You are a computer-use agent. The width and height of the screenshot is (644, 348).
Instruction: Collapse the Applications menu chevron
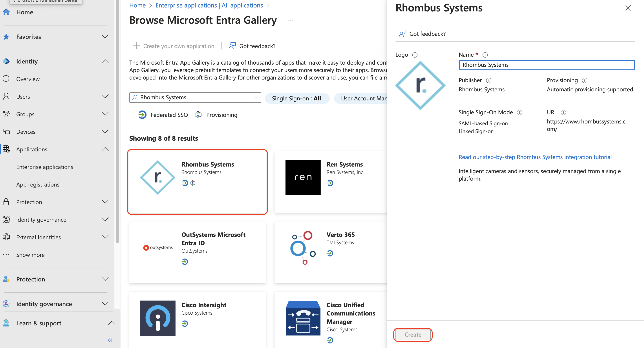coord(105,149)
